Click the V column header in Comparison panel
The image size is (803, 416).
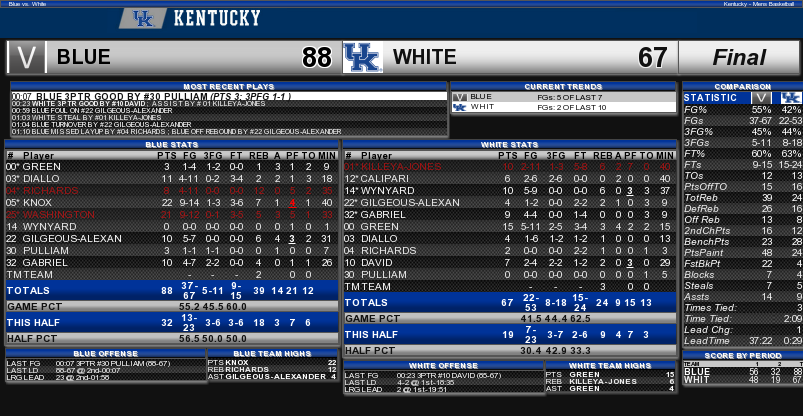tap(762, 98)
